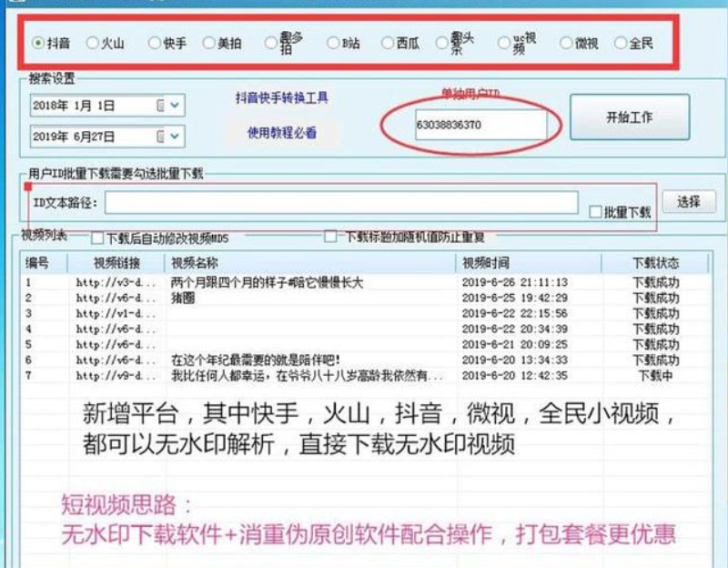The height and width of the screenshot is (568, 728).
Task: Enable the 批量下载 checkbox
Action: click(x=595, y=212)
